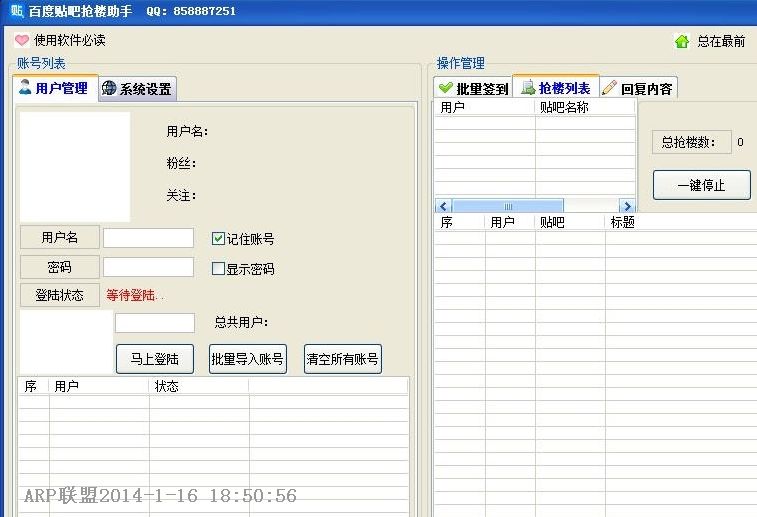Click the user icon on 用户管理 tab
The width and height of the screenshot is (757, 517).
[x=26, y=88]
